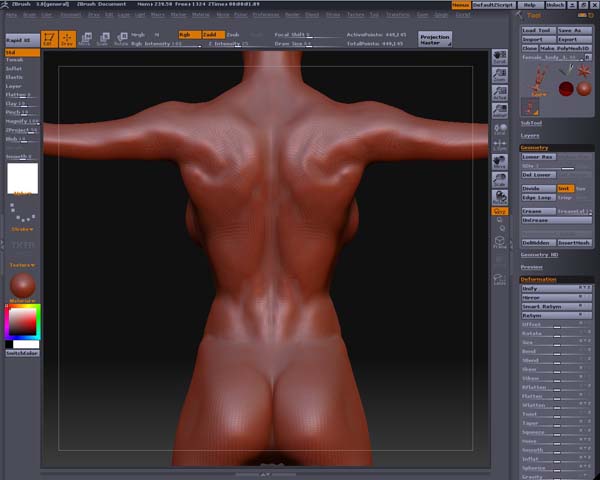600x480 pixels.
Task: Open the Projection Master dropdown
Action: (x=435, y=39)
